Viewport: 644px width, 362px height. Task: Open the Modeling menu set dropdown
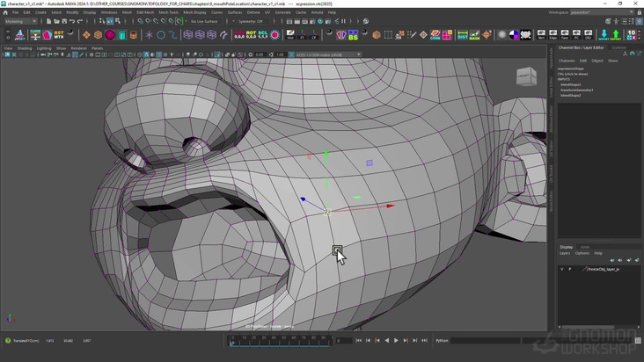[21, 21]
